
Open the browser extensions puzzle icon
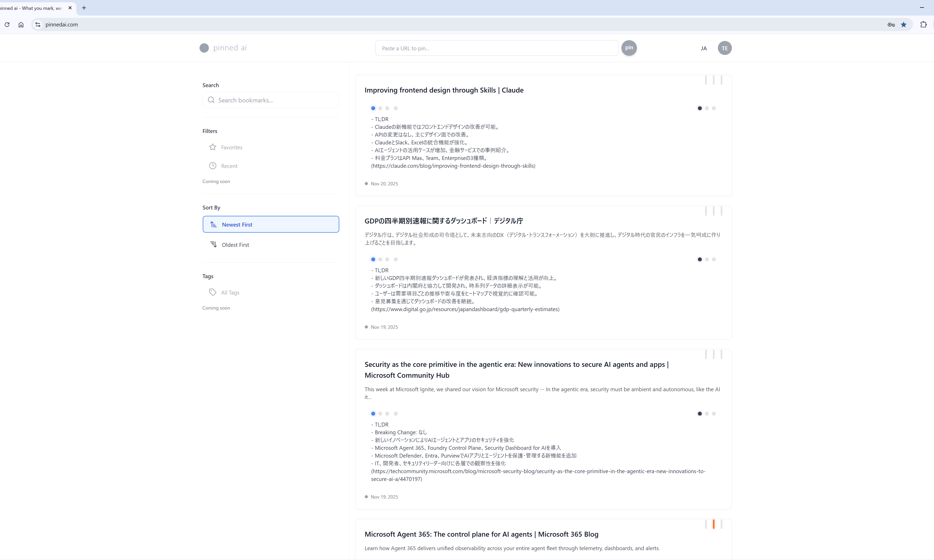[923, 25]
